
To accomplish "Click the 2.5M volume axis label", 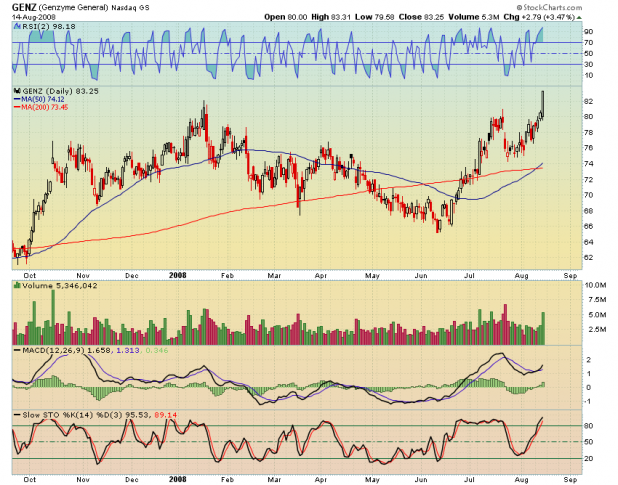I will pos(598,329).
